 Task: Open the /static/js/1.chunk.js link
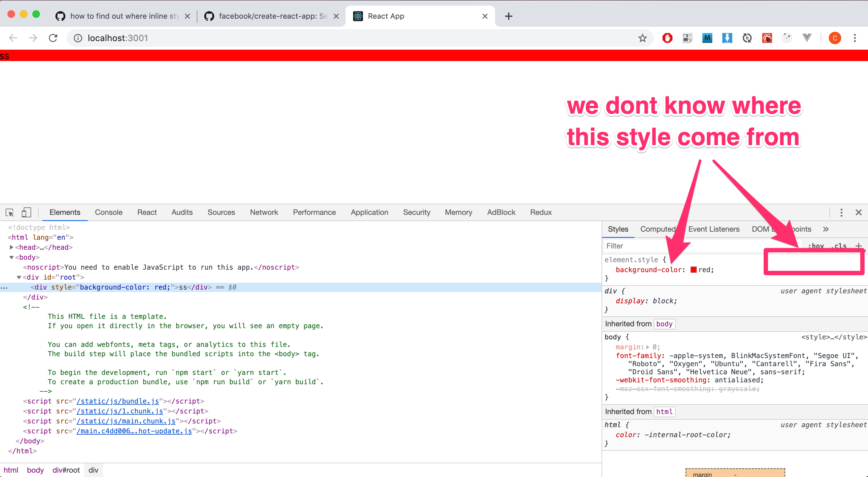pos(120,411)
